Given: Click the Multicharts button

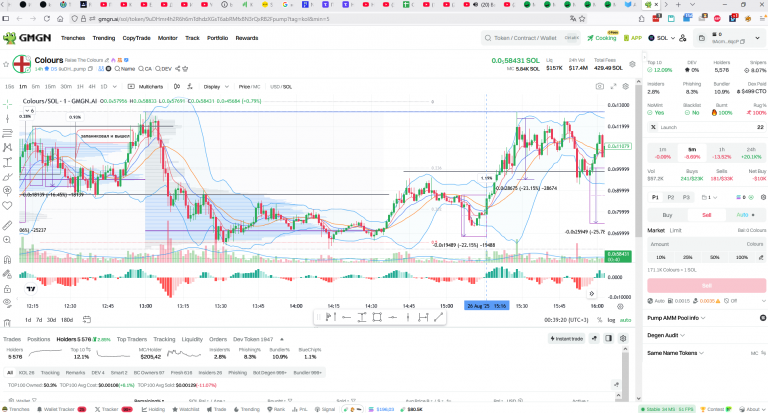Looking at the screenshot, I should [x=145, y=86].
